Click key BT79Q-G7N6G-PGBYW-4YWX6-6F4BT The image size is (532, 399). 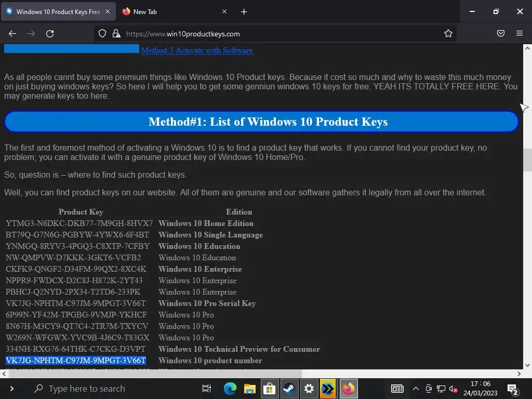(77, 235)
